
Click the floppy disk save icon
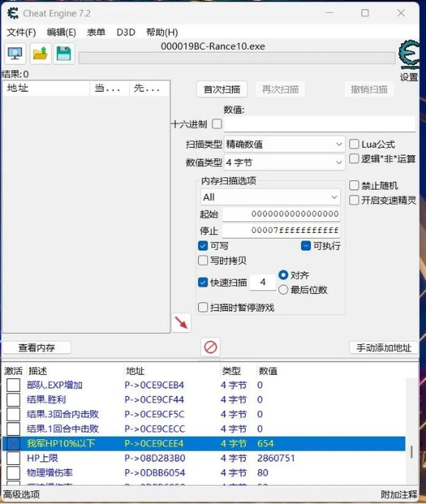(x=63, y=53)
